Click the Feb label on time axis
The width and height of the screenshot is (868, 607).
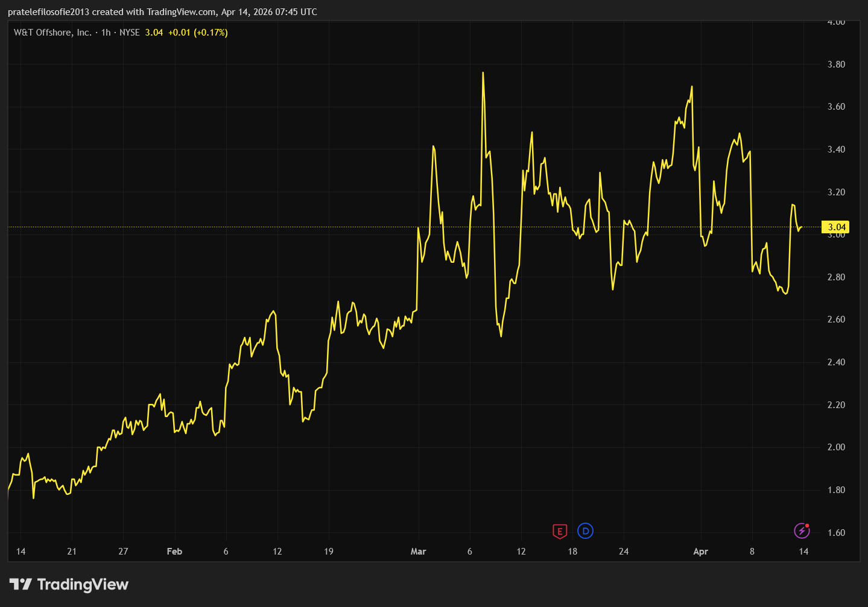(174, 552)
